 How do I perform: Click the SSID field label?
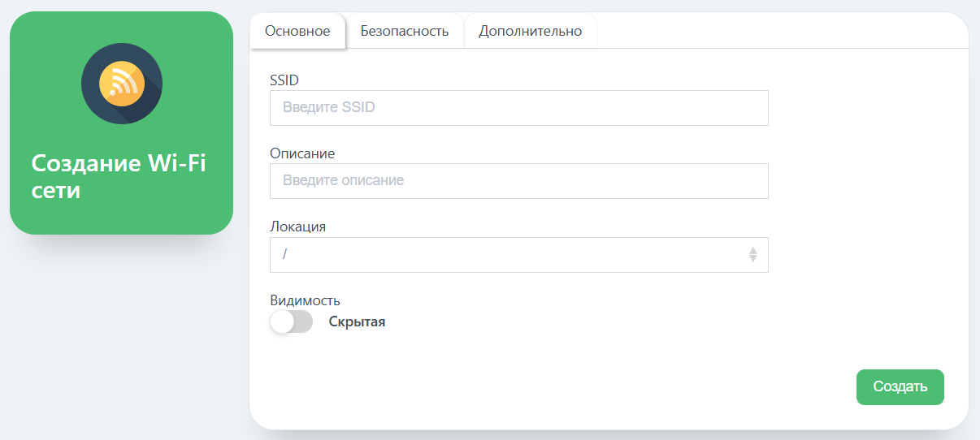284,80
